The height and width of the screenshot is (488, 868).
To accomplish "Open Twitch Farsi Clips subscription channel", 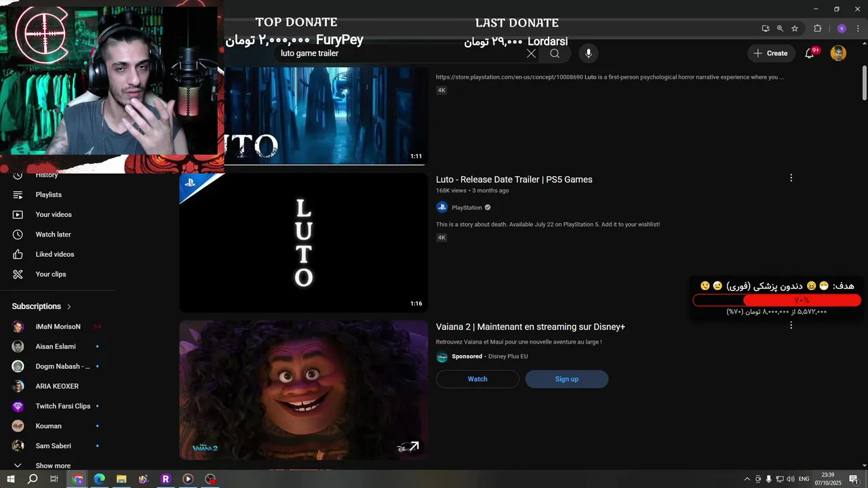I will pyautogui.click(x=62, y=406).
